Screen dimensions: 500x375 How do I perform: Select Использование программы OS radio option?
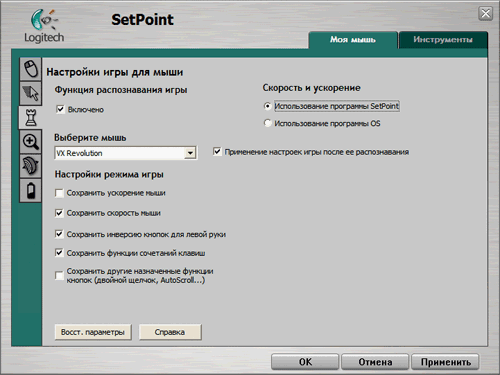[267, 123]
